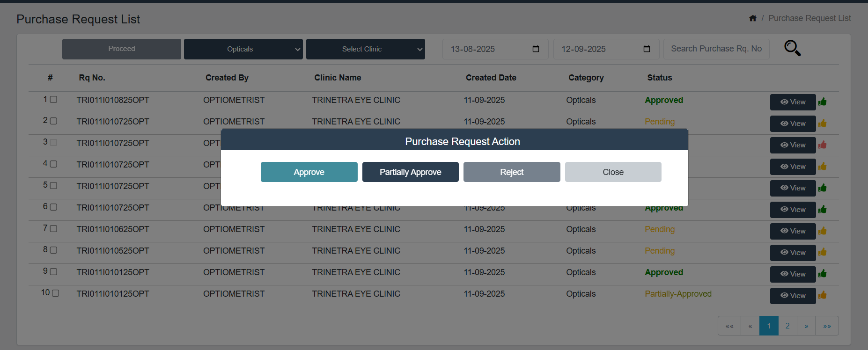Screen dimensions: 868x350
Task: Click the home breadcrumb icon
Action: click(x=753, y=18)
